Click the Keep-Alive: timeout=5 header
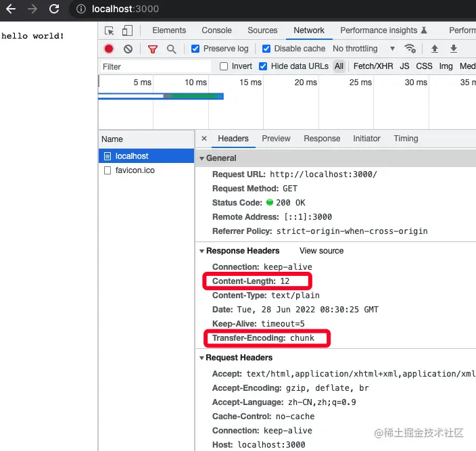 pyautogui.click(x=258, y=323)
